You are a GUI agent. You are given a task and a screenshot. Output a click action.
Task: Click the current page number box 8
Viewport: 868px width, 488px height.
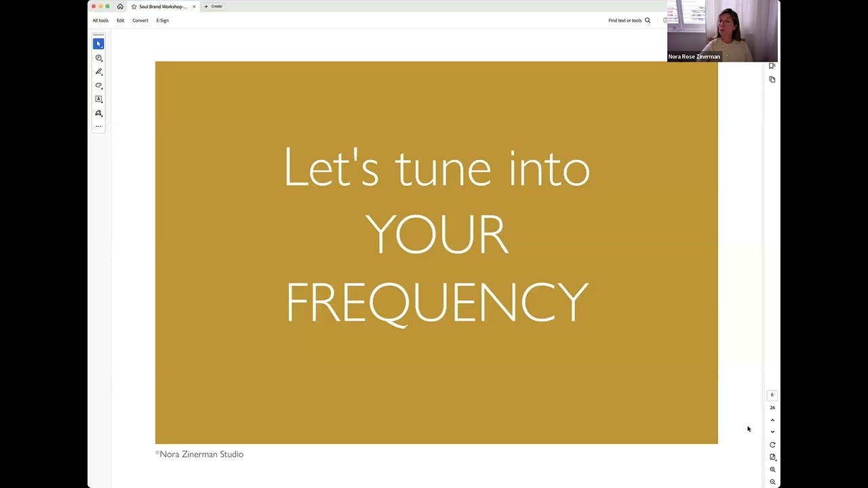tap(772, 395)
